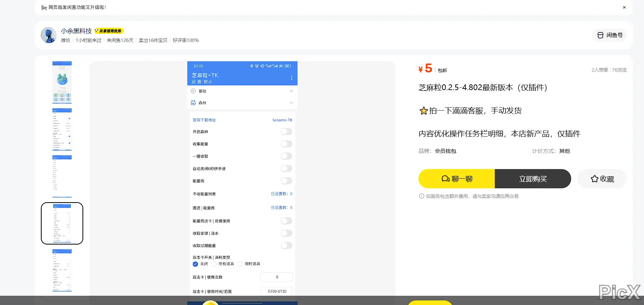Open the 闲鱼号 shop button

[610, 35]
